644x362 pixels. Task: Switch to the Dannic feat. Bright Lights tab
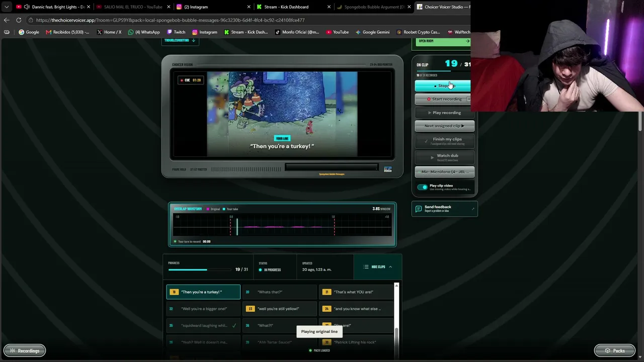[54, 7]
